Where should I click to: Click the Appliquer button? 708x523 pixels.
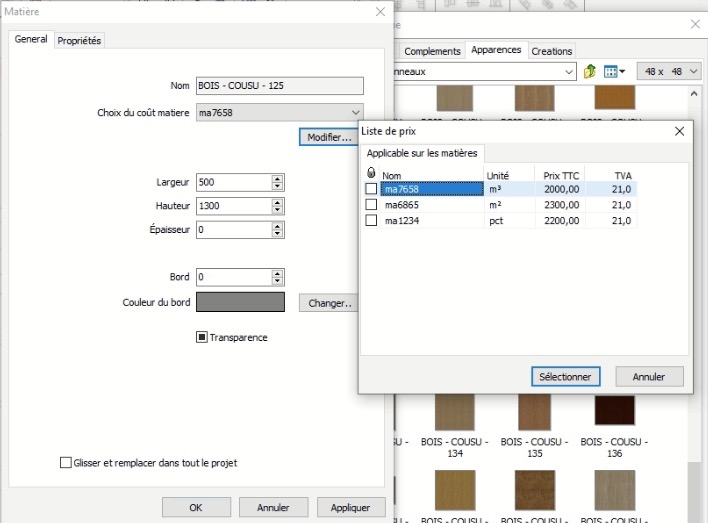coord(351,507)
